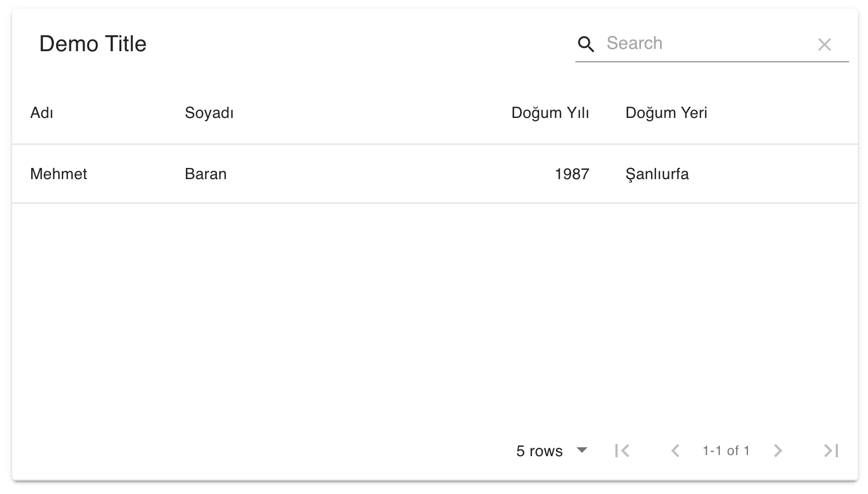Image resolution: width=868 pixels, height=494 pixels.
Task: Click the 1987 birth year cell
Action: pyautogui.click(x=571, y=174)
